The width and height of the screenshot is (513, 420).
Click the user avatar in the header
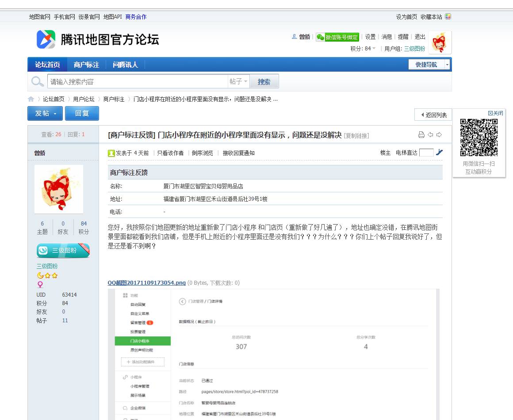coord(440,42)
